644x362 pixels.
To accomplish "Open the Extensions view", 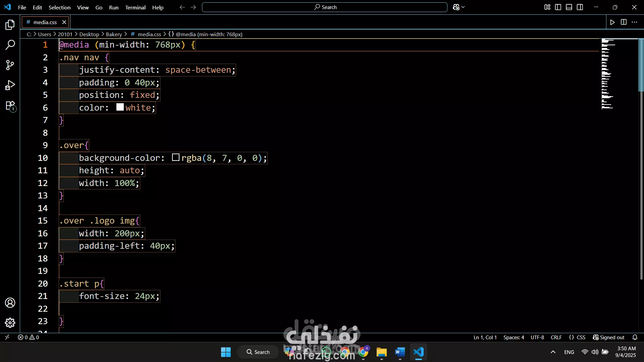I will tap(10, 106).
